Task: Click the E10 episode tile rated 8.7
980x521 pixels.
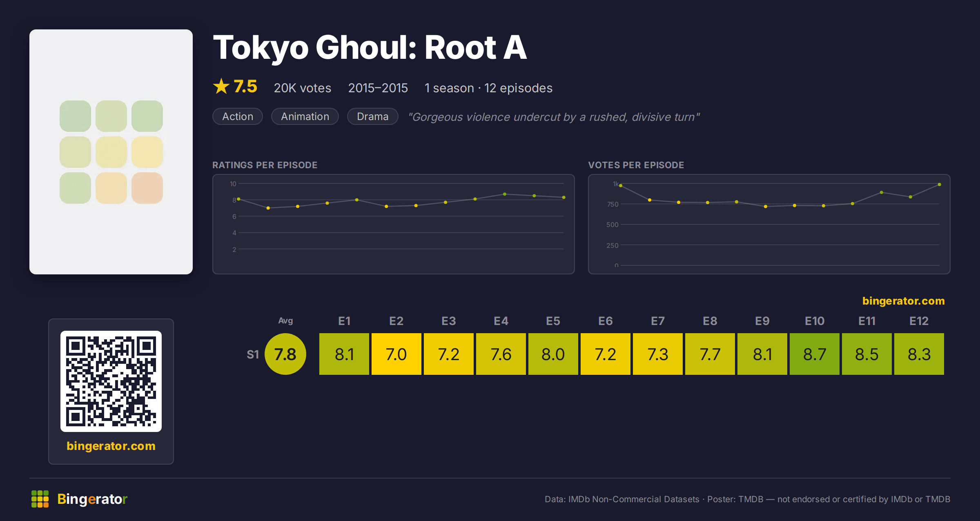Action: [815, 354]
